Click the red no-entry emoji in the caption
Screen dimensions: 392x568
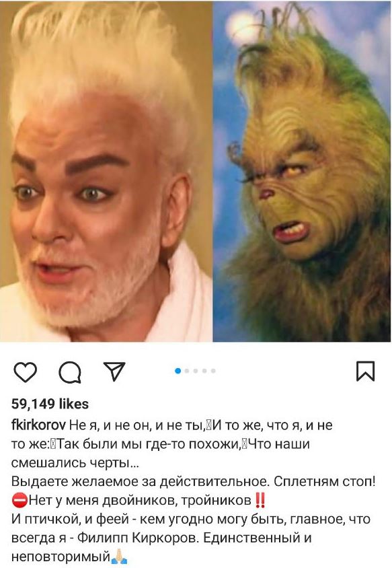tap(20, 500)
